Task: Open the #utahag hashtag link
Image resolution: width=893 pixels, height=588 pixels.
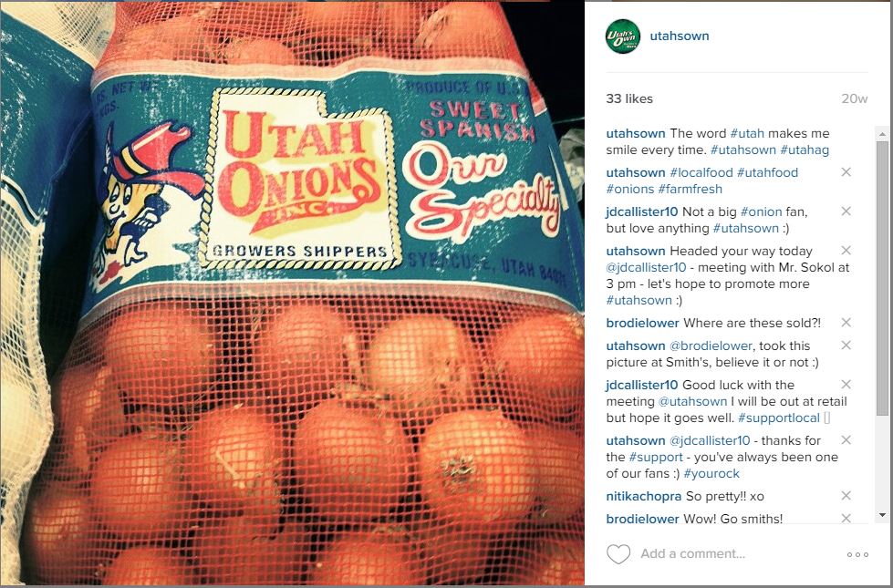Action: click(805, 150)
